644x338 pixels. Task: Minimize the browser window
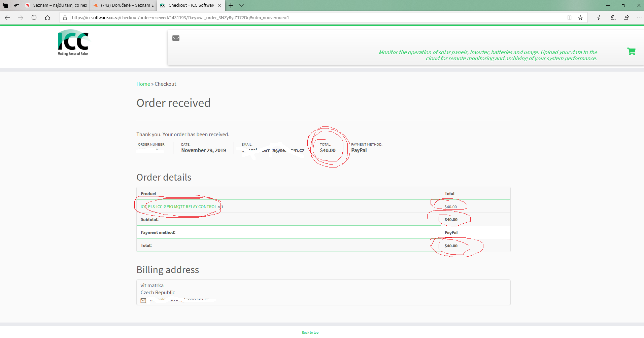tap(608, 5)
